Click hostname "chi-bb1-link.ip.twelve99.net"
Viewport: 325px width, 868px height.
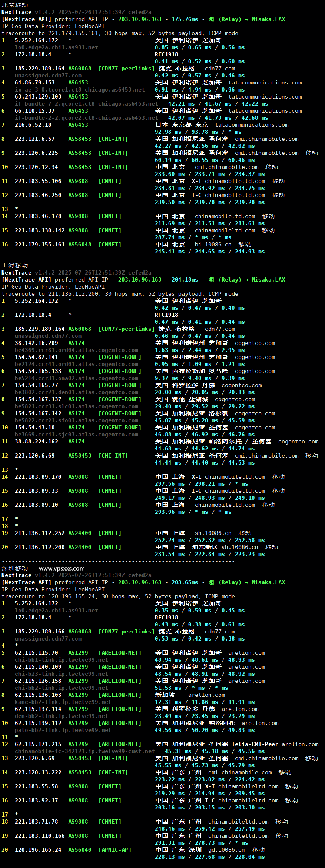(62, 660)
